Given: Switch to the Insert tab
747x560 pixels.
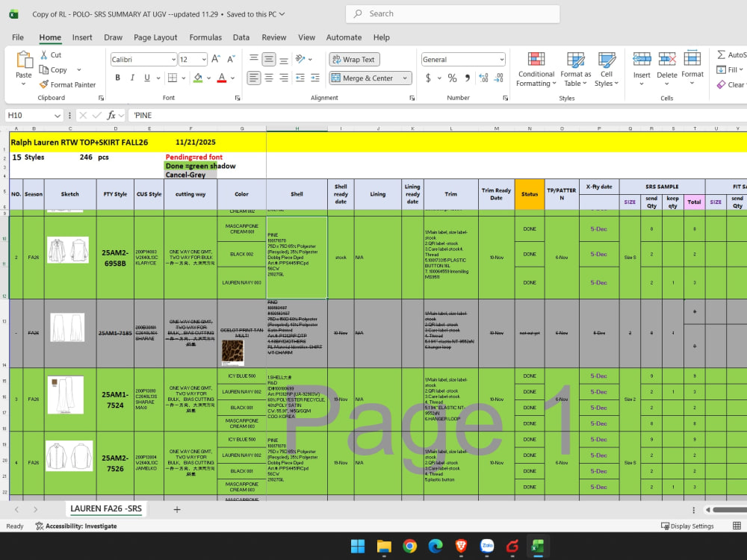Looking at the screenshot, I should coord(82,37).
